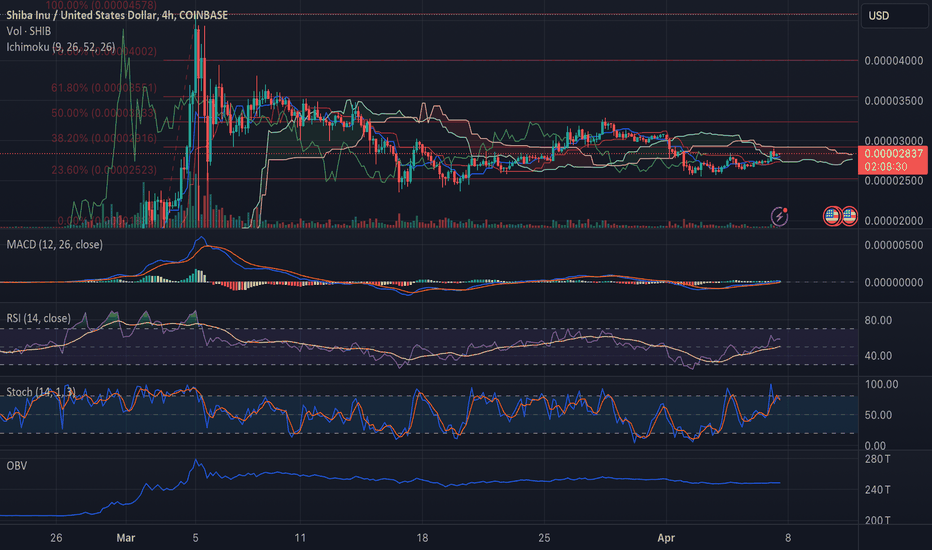Select the MACD (12, 26, close) legend

click(x=54, y=244)
